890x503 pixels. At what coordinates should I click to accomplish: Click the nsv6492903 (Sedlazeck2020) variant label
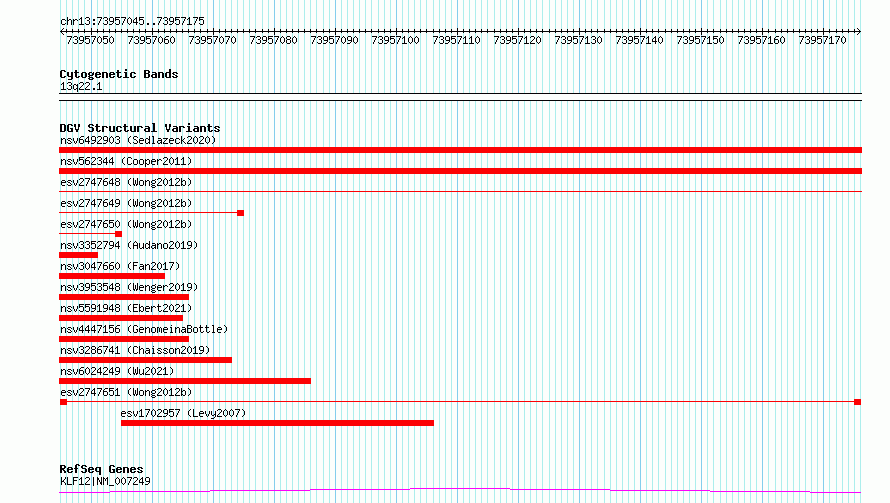[x=138, y=140]
